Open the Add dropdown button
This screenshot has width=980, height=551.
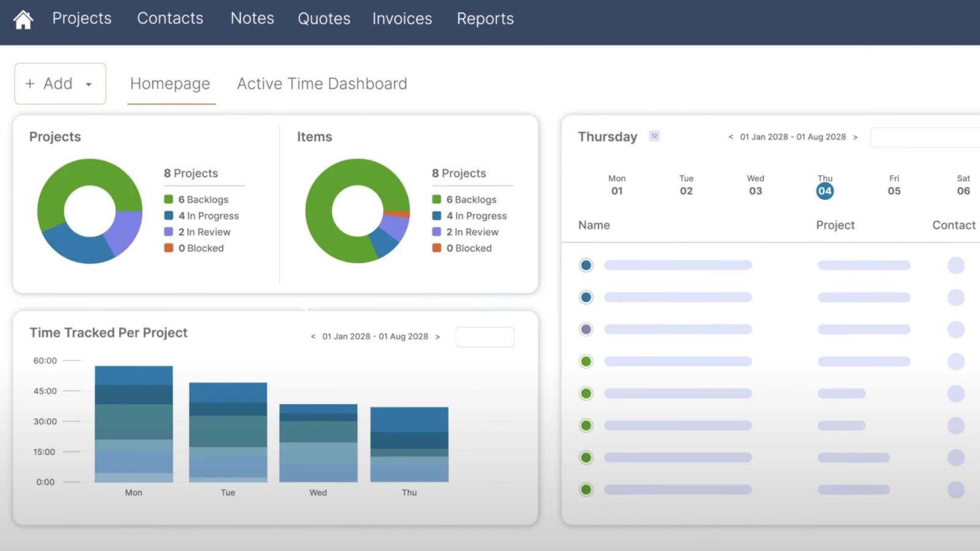tap(60, 83)
